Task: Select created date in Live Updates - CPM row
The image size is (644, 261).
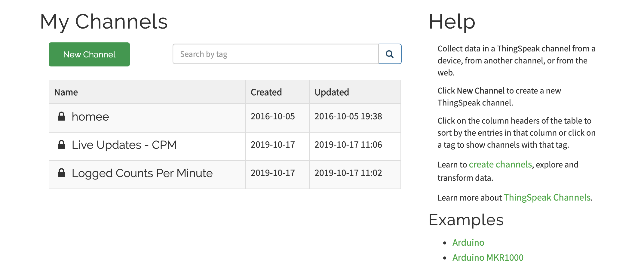Action: click(x=273, y=145)
